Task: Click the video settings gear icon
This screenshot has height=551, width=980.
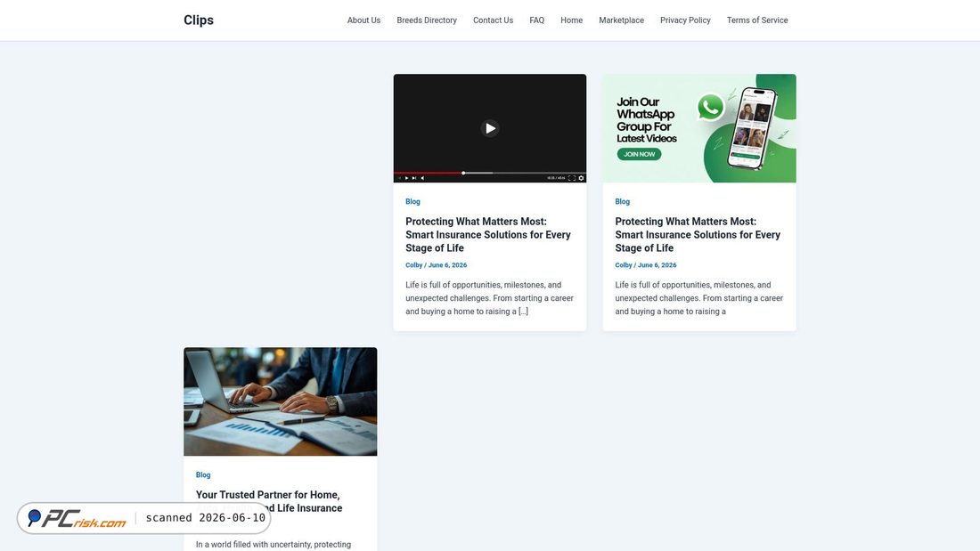Action: (581, 178)
